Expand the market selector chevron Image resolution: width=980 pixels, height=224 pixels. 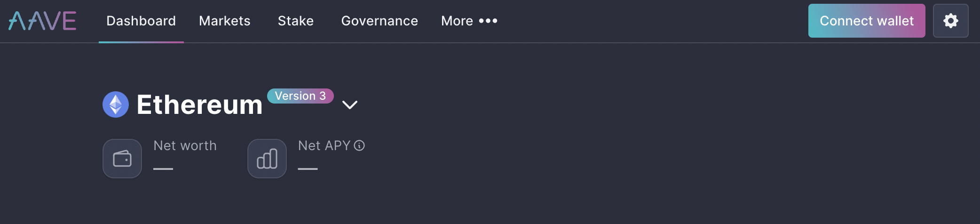point(350,105)
